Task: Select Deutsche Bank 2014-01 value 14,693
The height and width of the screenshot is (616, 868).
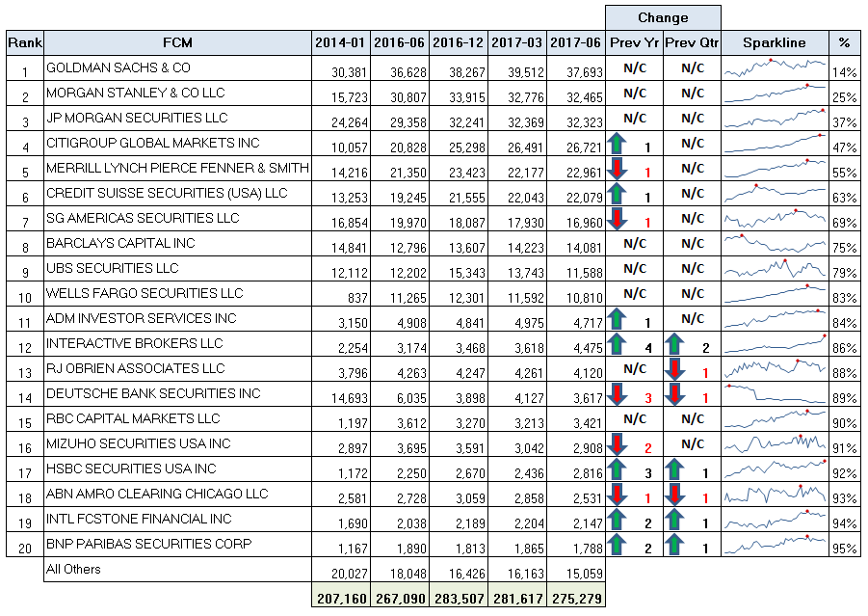Action: tap(341, 394)
